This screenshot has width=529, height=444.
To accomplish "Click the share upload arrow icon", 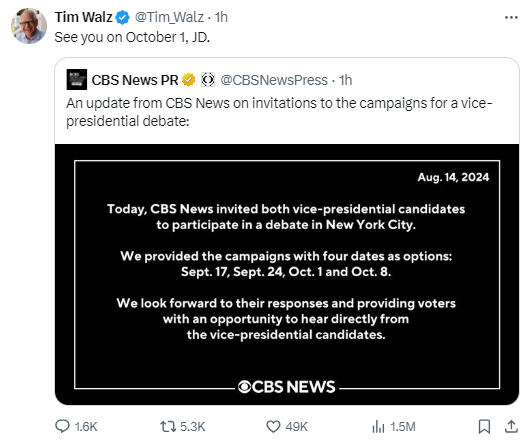I will (511, 426).
